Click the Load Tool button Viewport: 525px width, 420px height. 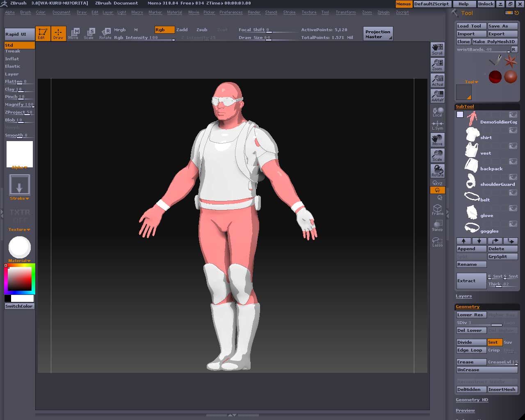(471, 26)
